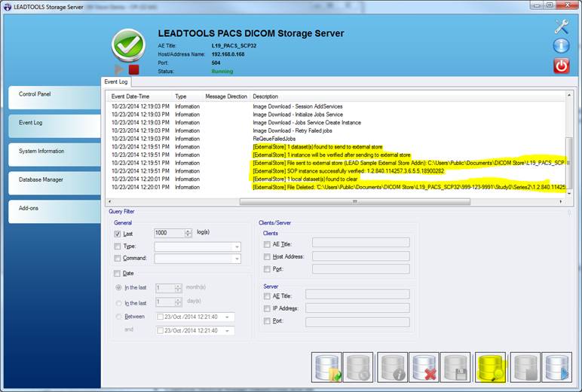Enable the Date filter checkbox
The height and width of the screenshot is (392, 582).
point(118,273)
